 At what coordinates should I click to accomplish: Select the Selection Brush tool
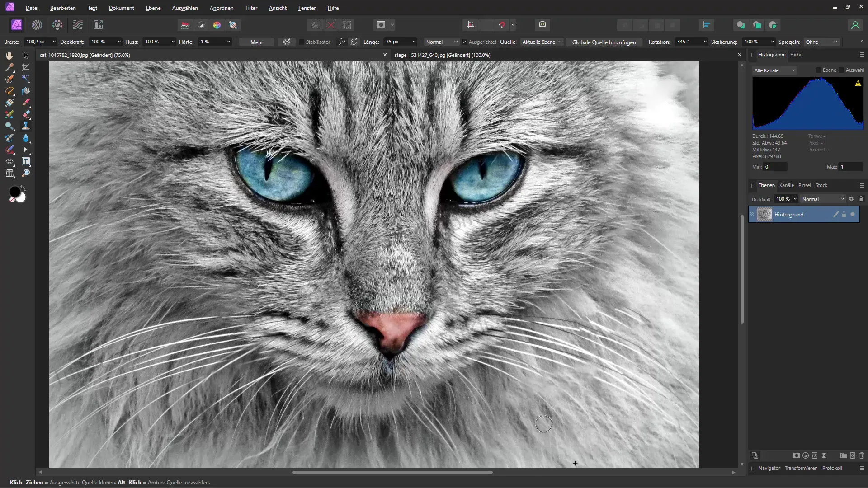pyautogui.click(x=9, y=79)
